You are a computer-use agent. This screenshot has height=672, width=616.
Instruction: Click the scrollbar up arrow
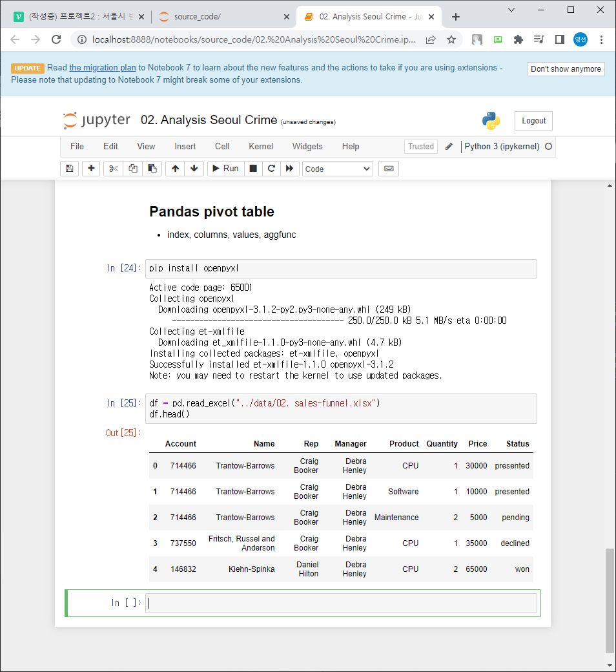[x=610, y=186]
